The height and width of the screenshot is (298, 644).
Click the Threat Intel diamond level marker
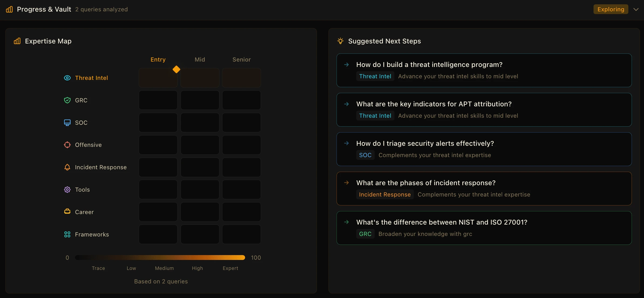176,69
